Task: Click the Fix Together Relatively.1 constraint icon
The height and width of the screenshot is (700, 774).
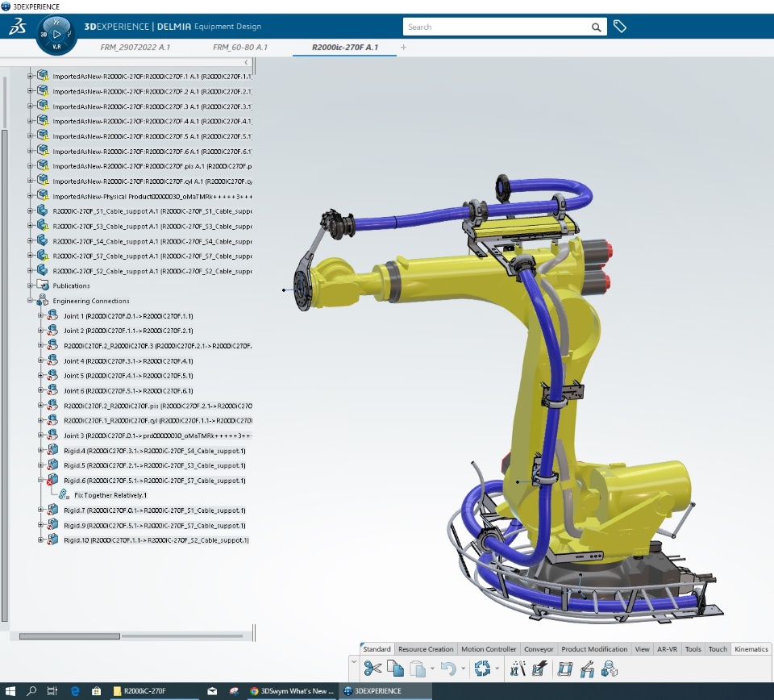Action: 64,494
